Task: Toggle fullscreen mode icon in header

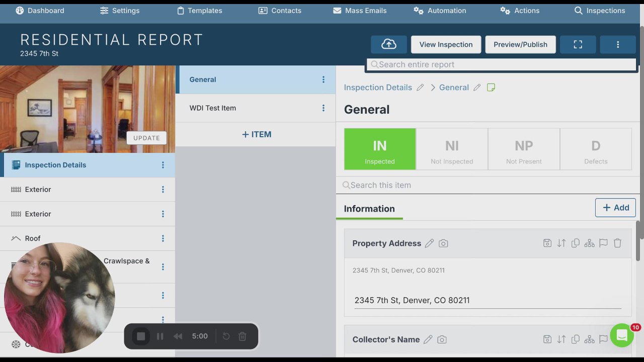Action: coord(578,44)
